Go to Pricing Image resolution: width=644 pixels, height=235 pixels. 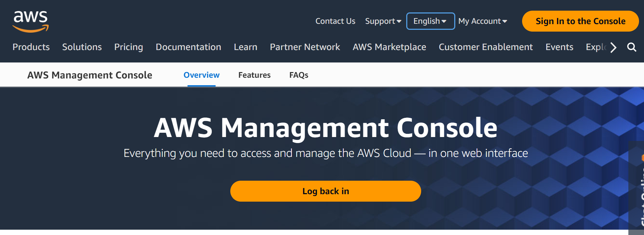[129, 47]
